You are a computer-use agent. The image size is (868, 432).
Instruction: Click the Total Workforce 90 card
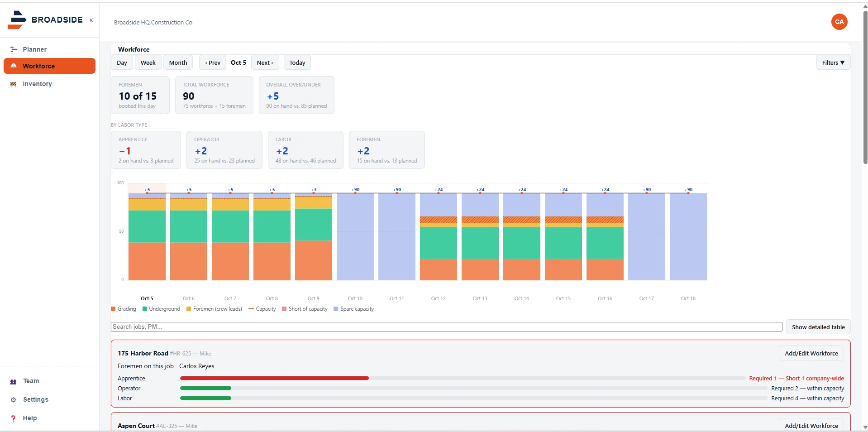[x=214, y=95]
